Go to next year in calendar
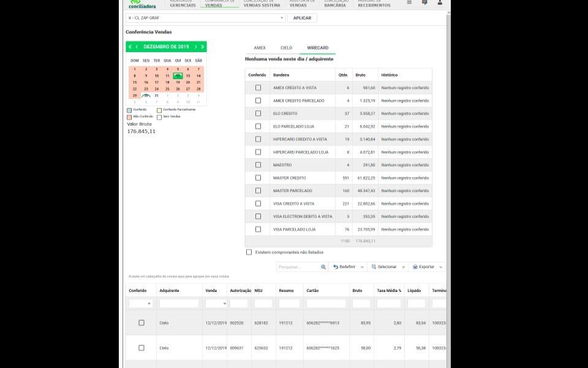 click(x=203, y=47)
